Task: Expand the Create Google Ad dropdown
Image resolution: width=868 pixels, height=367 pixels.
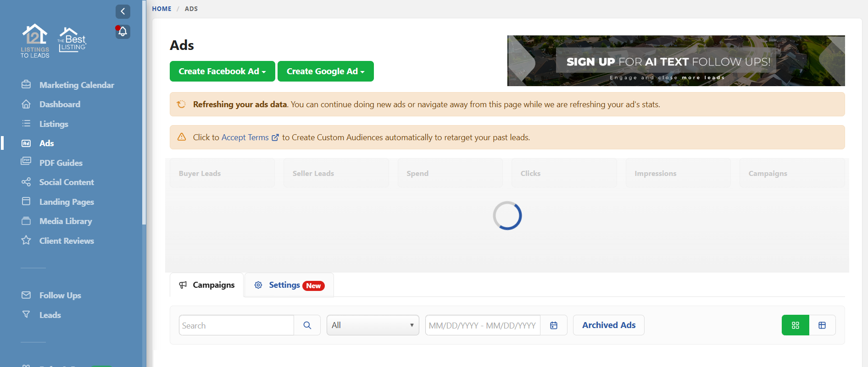Action: pyautogui.click(x=325, y=71)
